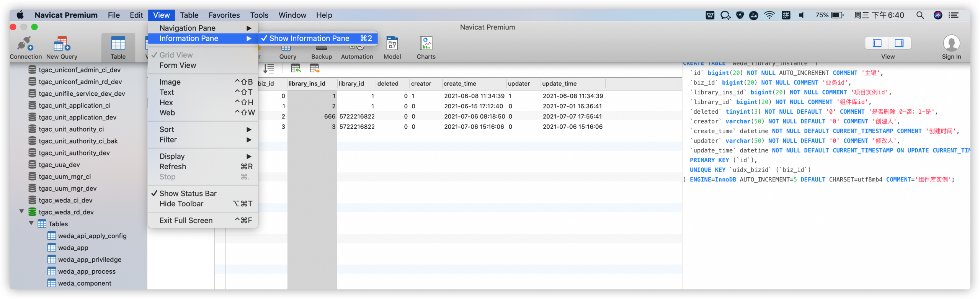Click Exit Full Screen option
Viewport: 980px width, 299px height.
pyautogui.click(x=203, y=221)
